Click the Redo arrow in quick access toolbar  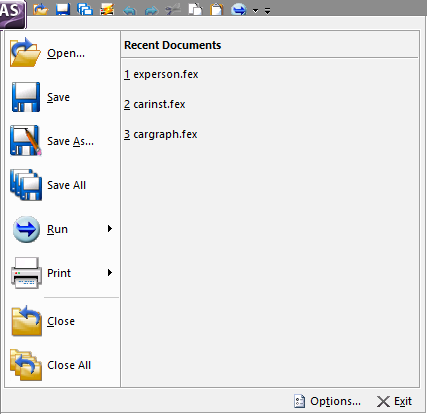pyautogui.click(x=151, y=10)
